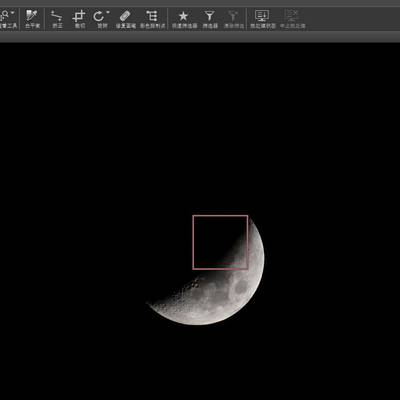Choose the retouch brush tool

point(125,16)
